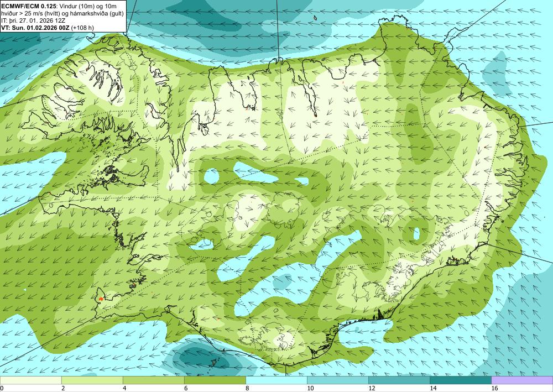Click the legend scale label '10'
This screenshot has height=392, width=553.
coord(310,388)
